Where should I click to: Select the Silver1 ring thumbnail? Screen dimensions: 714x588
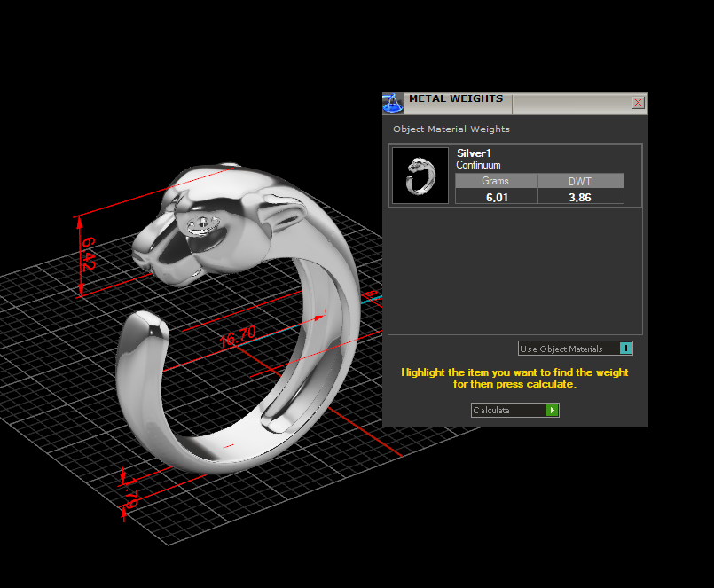(x=420, y=176)
